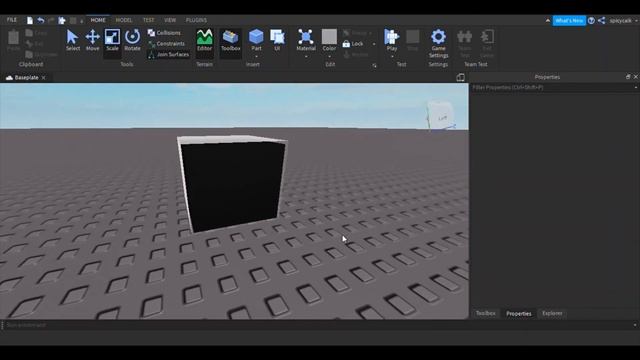Toggle Collisions option
The height and width of the screenshot is (360, 640).
164,33
